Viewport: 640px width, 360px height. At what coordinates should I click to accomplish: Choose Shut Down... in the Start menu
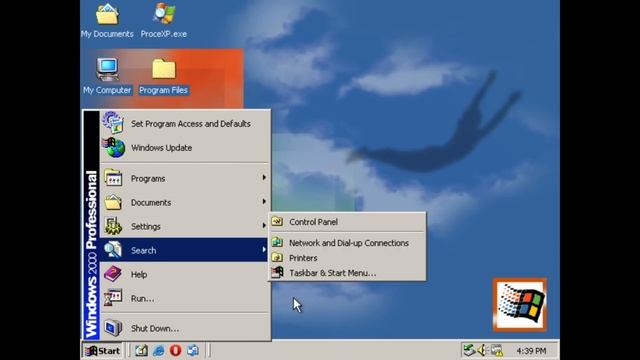pos(185,328)
